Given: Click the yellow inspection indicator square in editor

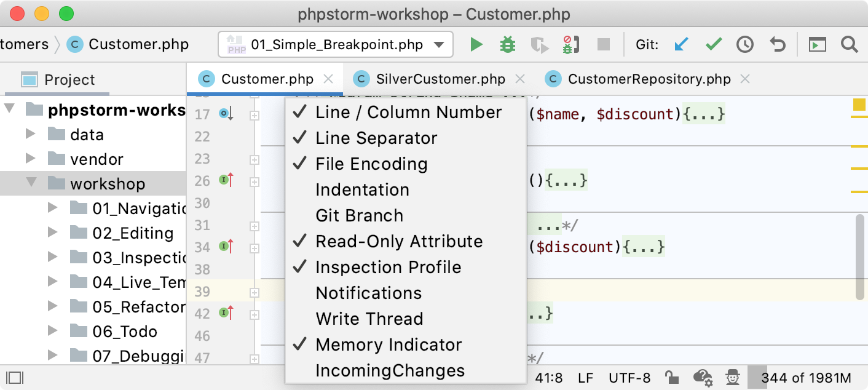Looking at the screenshot, I should (x=859, y=104).
